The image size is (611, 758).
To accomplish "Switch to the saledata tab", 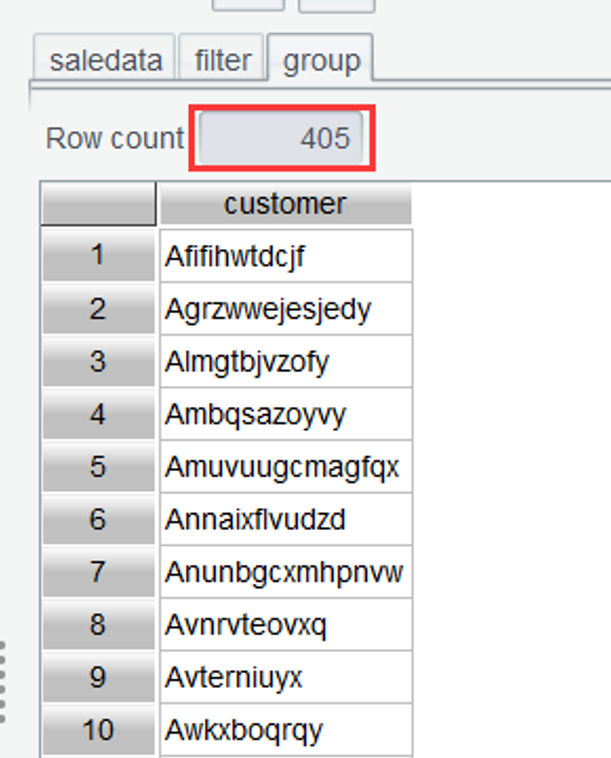I will (x=105, y=60).
